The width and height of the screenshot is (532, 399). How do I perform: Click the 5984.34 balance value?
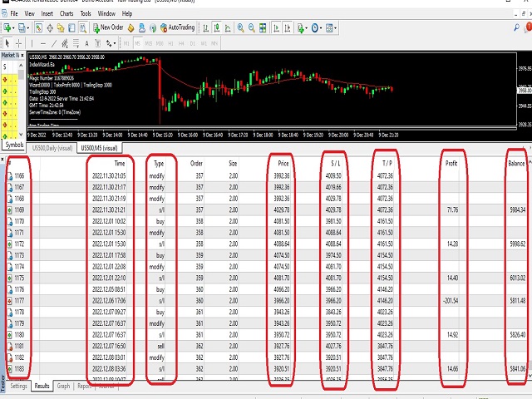pos(517,209)
